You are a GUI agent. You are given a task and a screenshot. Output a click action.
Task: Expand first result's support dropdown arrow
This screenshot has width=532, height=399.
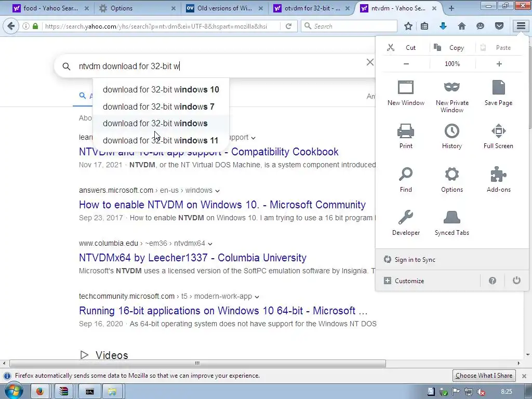click(x=253, y=138)
